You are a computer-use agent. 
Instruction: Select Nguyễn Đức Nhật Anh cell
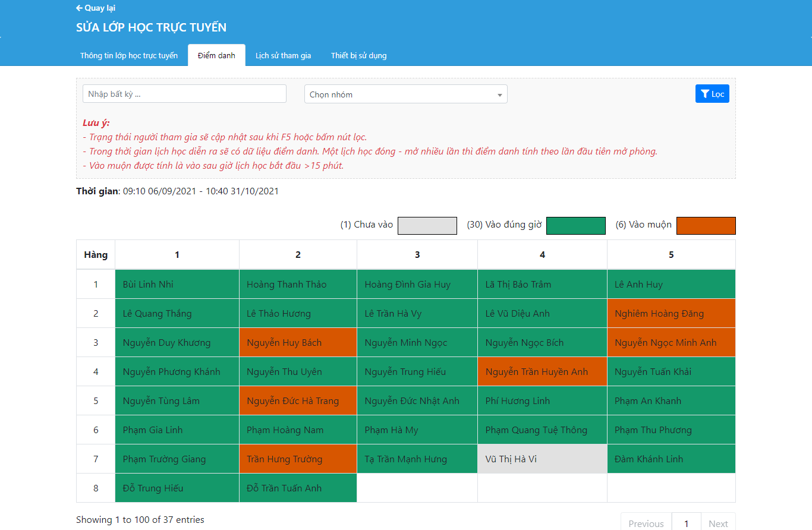coord(417,401)
